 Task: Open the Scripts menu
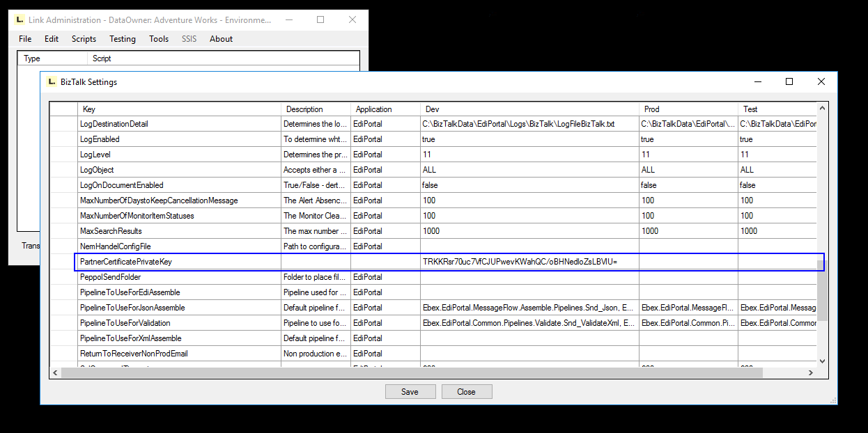tap(84, 39)
